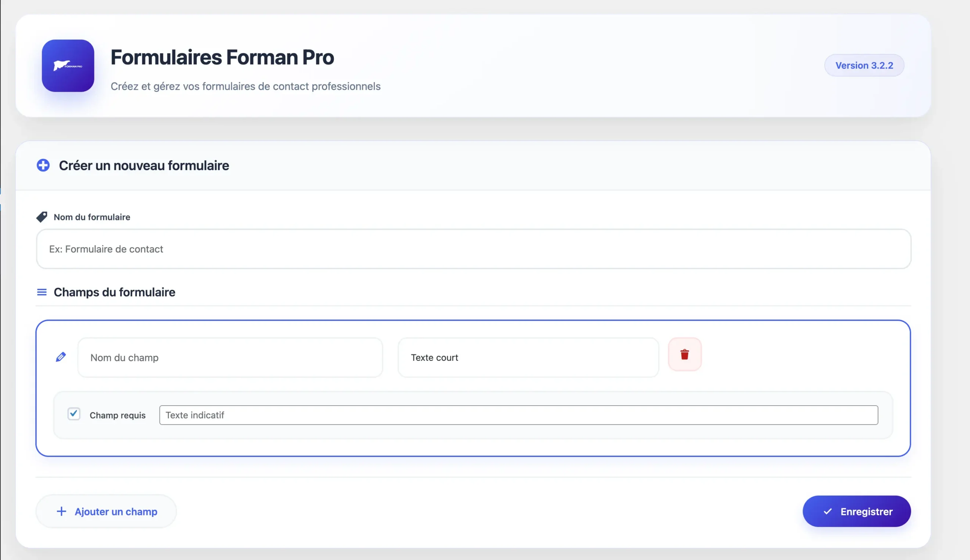
Task: Open the Texte court field type dropdown
Action: click(x=528, y=357)
